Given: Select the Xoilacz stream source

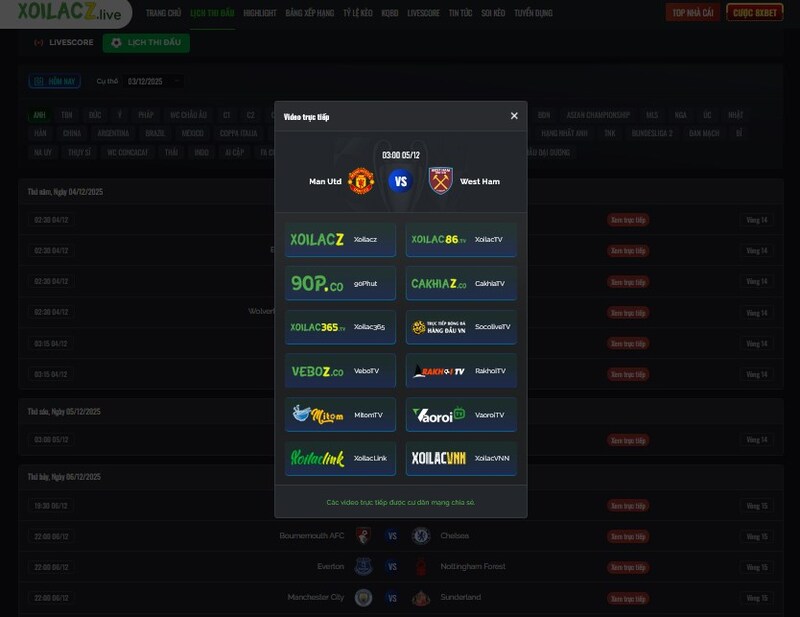Looking at the screenshot, I should coord(340,240).
